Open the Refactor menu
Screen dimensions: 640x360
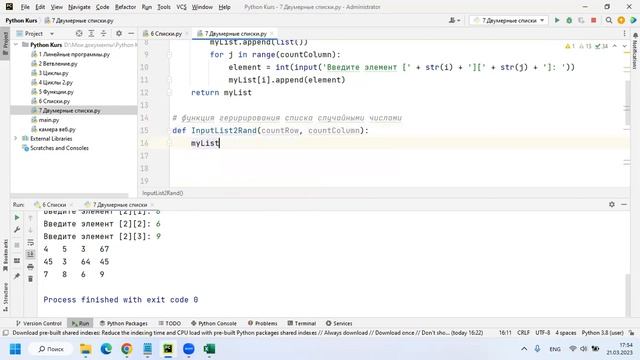pyautogui.click(x=125, y=7)
